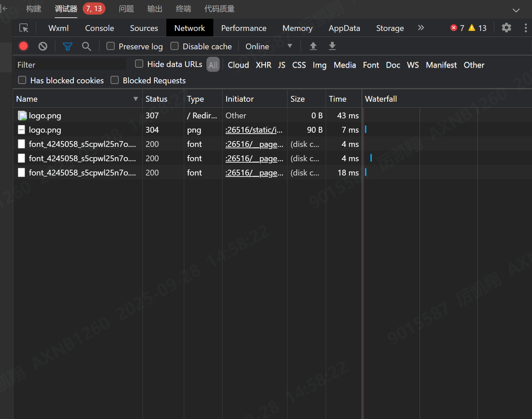Import HAR file with upload arrow
Screen dimensions: 532x419
tap(313, 46)
